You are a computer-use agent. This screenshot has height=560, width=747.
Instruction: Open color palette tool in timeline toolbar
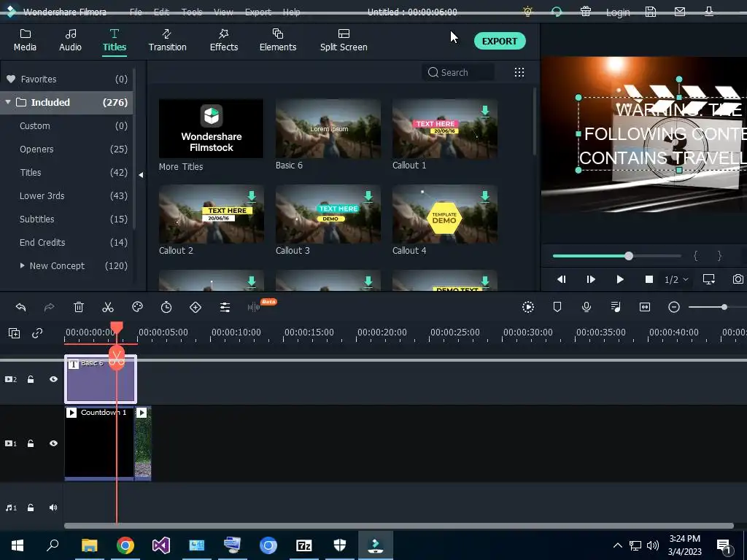[x=137, y=307]
